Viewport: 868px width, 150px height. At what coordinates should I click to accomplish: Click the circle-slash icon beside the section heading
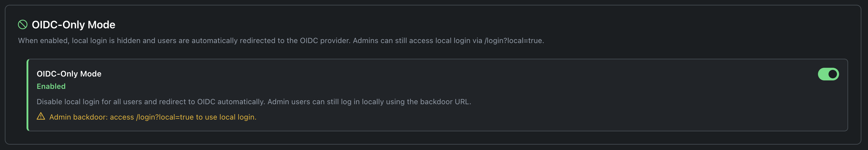coord(23,25)
